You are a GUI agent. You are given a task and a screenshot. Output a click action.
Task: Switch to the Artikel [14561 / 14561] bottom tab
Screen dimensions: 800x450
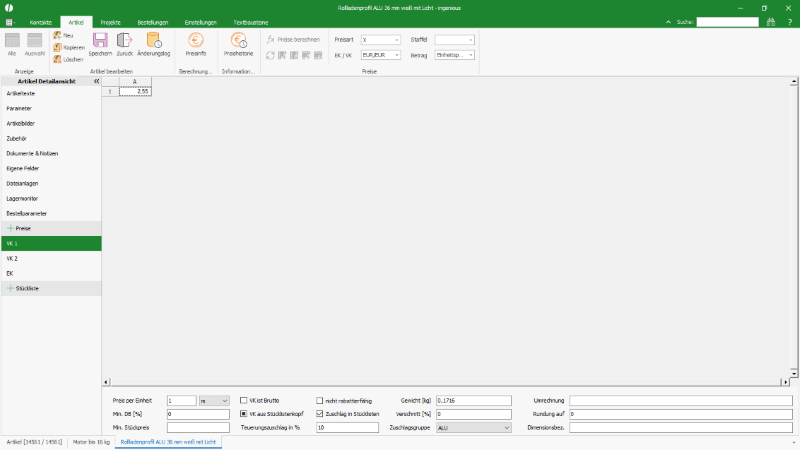point(34,442)
